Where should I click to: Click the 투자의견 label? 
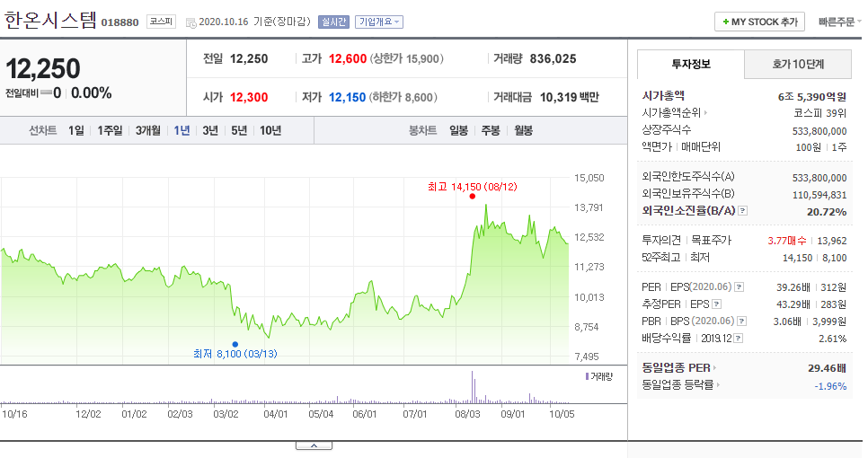(x=661, y=241)
